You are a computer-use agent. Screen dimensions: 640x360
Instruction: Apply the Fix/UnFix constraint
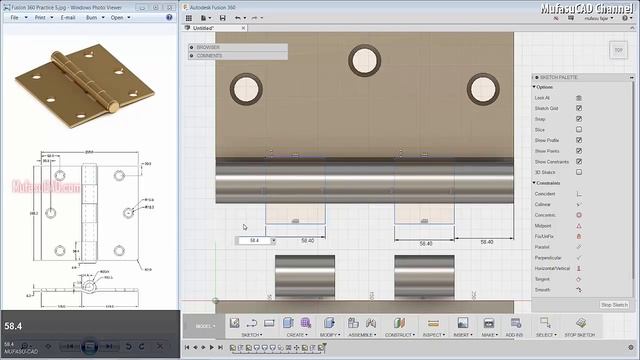(x=579, y=236)
